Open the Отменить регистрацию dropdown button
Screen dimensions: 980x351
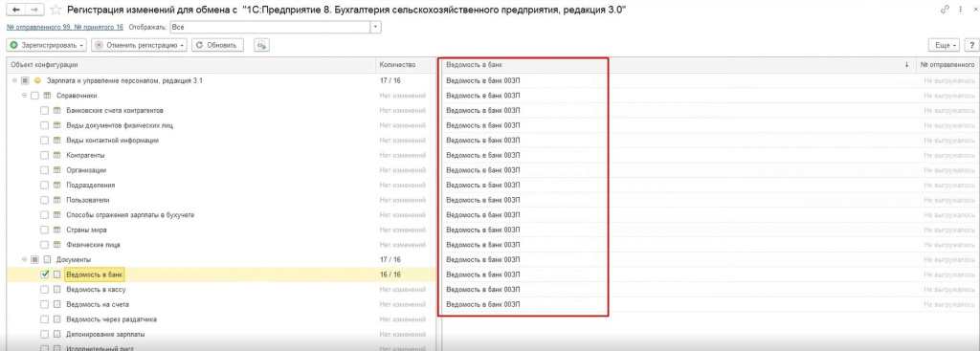pyautogui.click(x=140, y=45)
